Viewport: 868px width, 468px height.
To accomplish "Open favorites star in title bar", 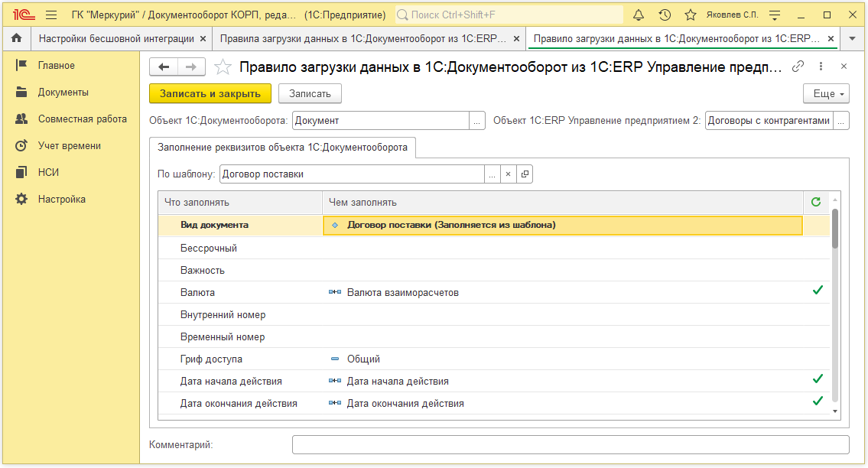I will (690, 15).
